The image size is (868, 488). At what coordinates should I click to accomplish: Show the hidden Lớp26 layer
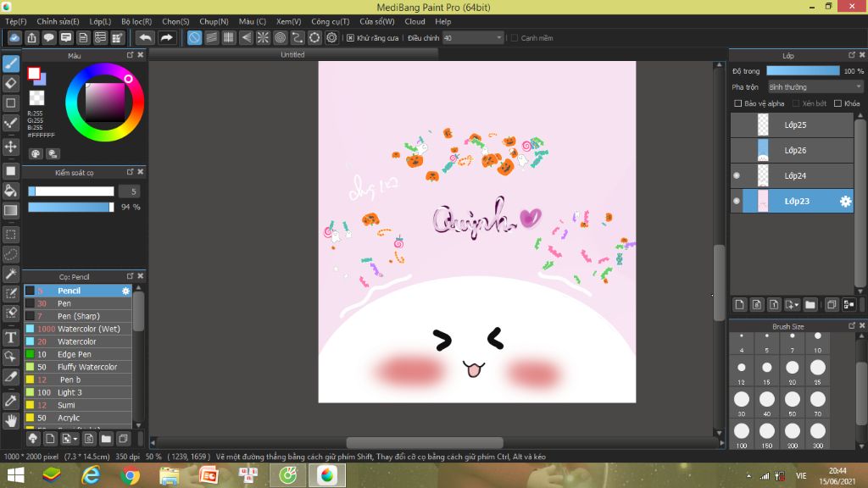point(737,151)
